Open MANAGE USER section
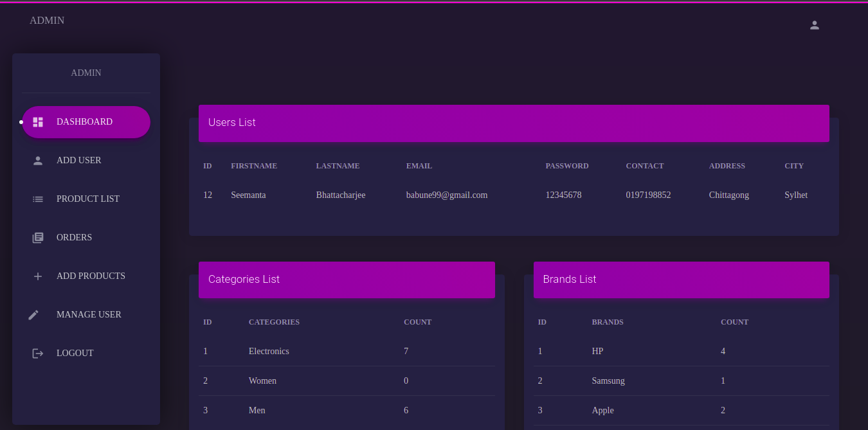This screenshot has width=868, height=430. [x=86, y=315]
